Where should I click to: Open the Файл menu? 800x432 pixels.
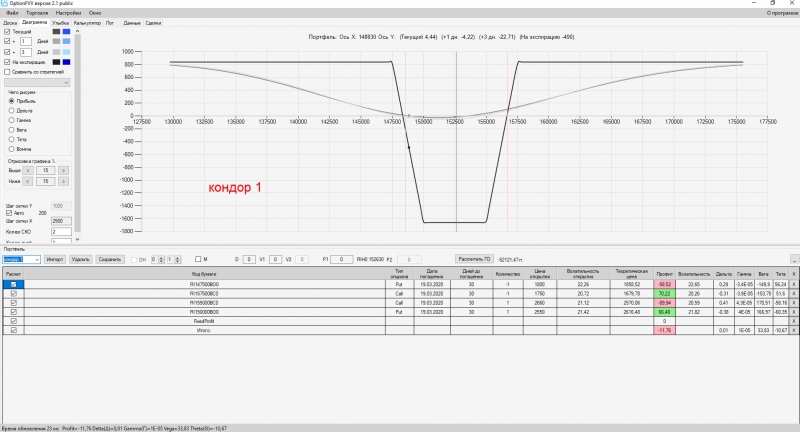pyautogui.click(x=12, y=13)
